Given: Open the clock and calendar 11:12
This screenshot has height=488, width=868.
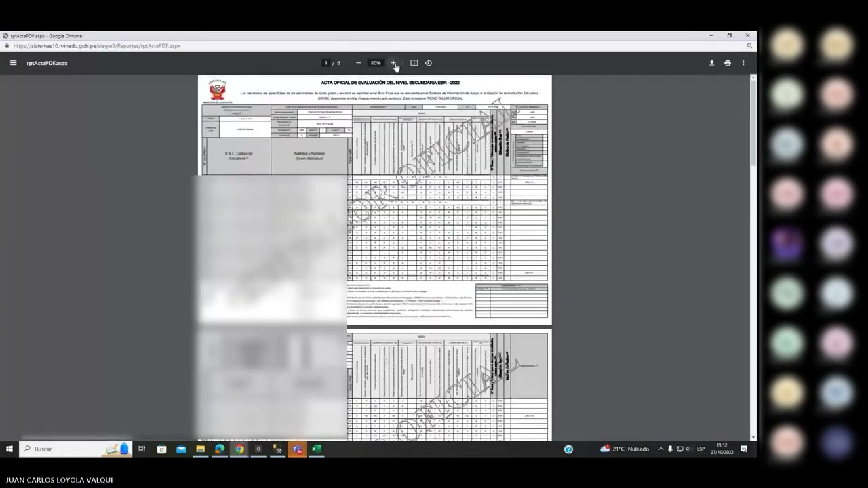Looking at the screenshot, I should click(722, 449).
